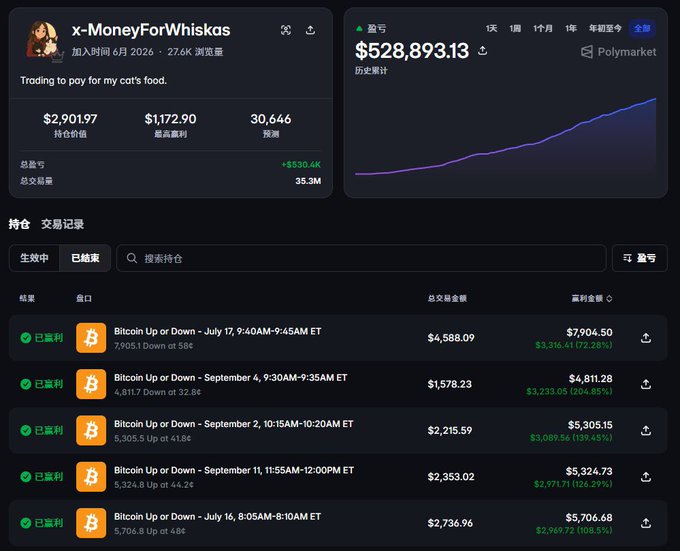Select the 1周 time range
680x551 pixels.
515,29
